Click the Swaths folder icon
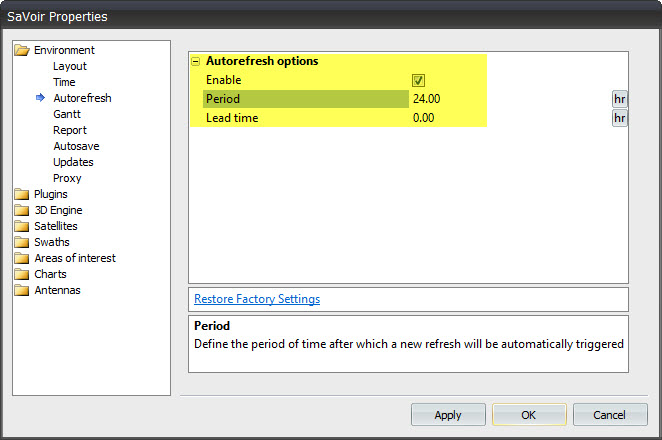Image resolution: width=662 pixels, height=440 pixels. click(22, 242)
